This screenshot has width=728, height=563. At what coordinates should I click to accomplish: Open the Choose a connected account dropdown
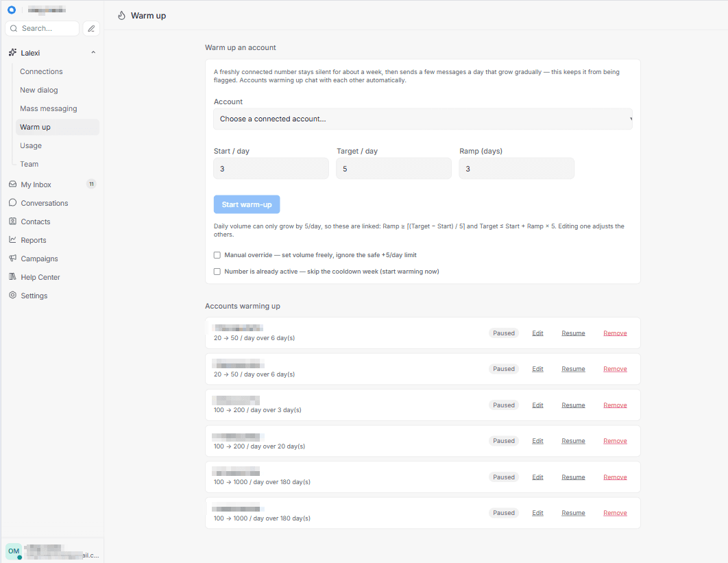pyautogui.click(x=423, y=119)
